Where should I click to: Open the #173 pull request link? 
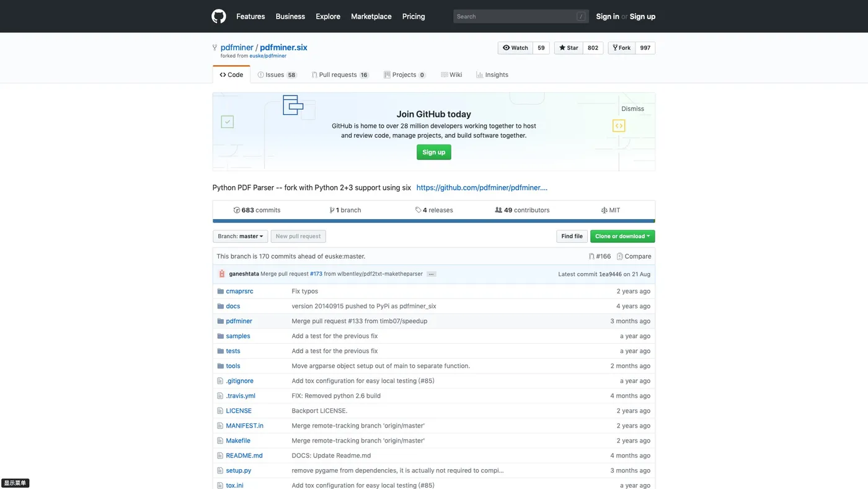316,274
